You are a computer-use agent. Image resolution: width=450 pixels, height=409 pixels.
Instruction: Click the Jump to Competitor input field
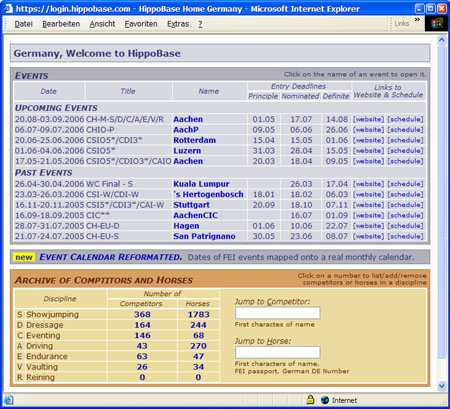(x=278, y=313)
